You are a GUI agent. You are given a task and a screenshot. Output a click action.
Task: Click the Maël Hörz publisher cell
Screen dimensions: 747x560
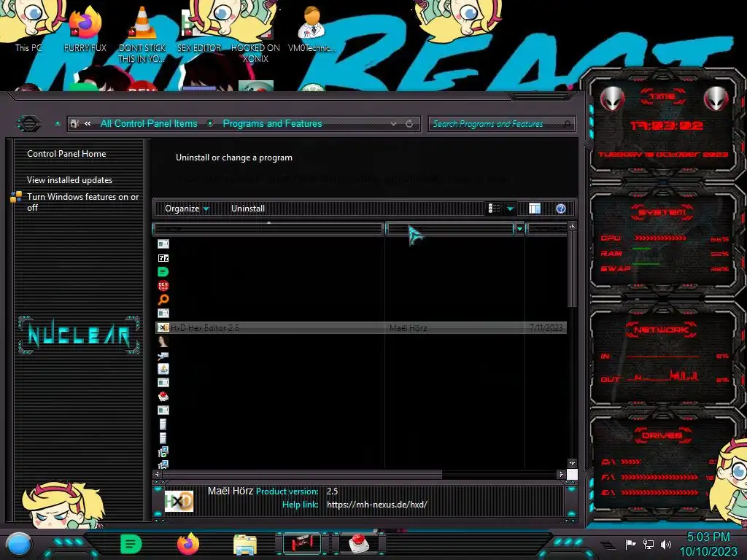pyautogui.click(x=408, y=327)
